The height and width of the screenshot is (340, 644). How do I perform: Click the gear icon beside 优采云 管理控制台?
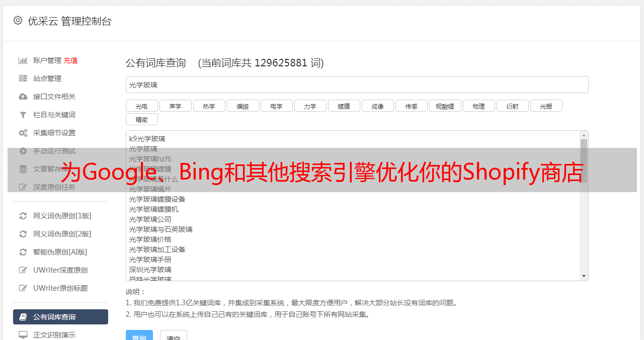[18, 21]
